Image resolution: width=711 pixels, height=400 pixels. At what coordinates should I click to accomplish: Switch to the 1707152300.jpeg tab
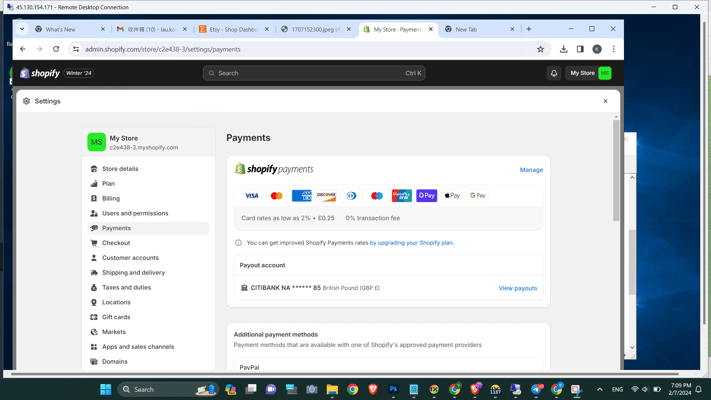pos(316,29)
